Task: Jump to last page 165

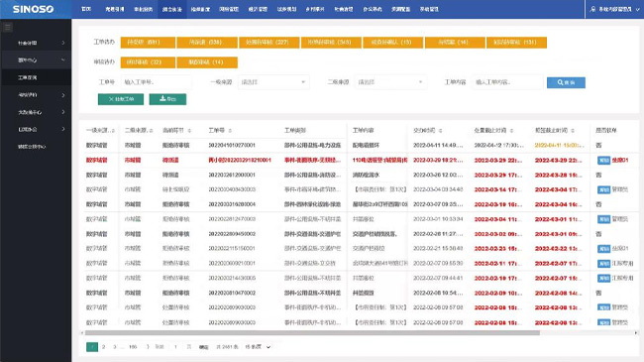Action: [133, 347]
